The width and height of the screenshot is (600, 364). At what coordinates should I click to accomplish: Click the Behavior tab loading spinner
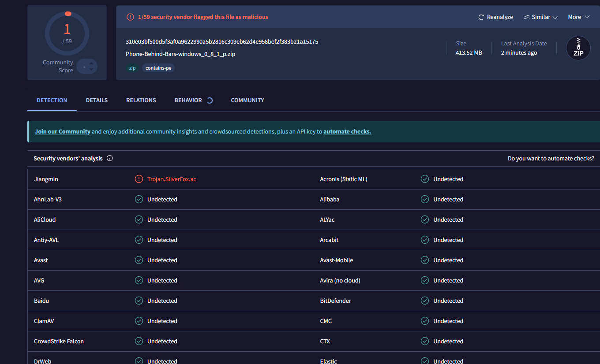(210, 100)
